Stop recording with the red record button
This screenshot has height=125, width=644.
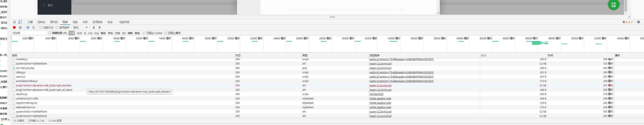click(14, 28)
